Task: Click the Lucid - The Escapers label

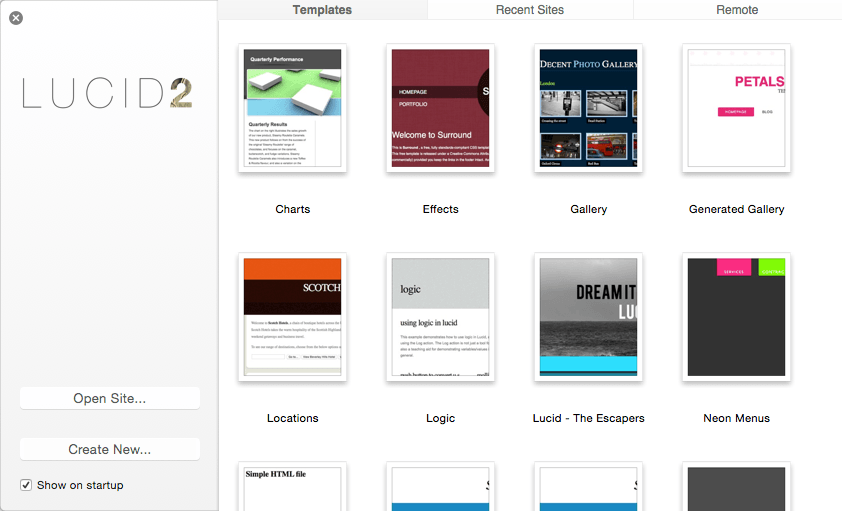Action: point(589,418)
